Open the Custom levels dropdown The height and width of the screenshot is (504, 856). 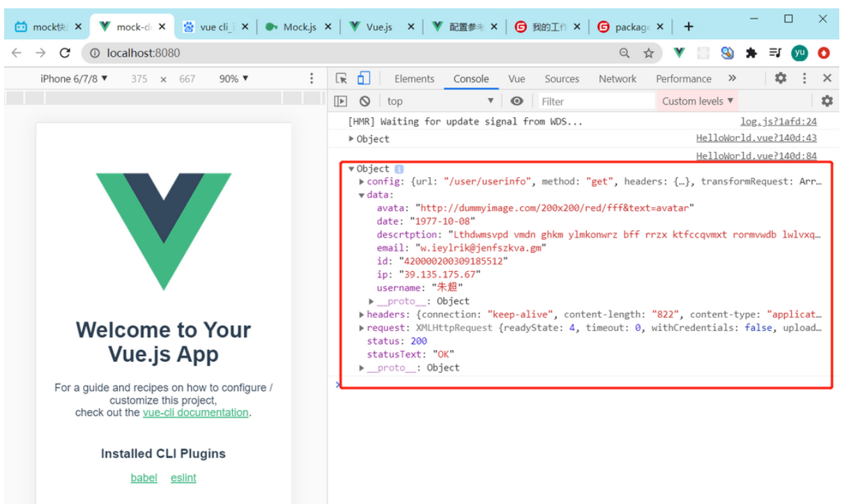tap(698, 101)
